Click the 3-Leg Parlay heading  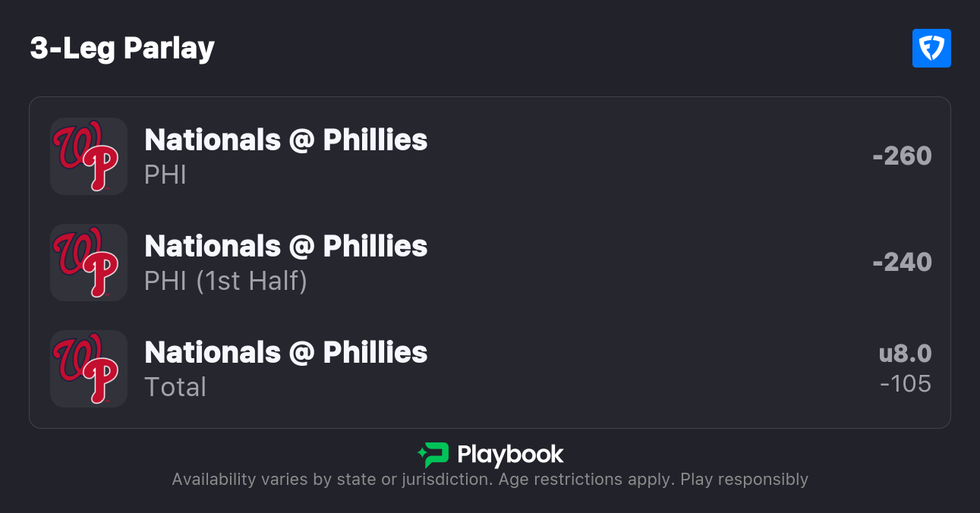point(122,49)
